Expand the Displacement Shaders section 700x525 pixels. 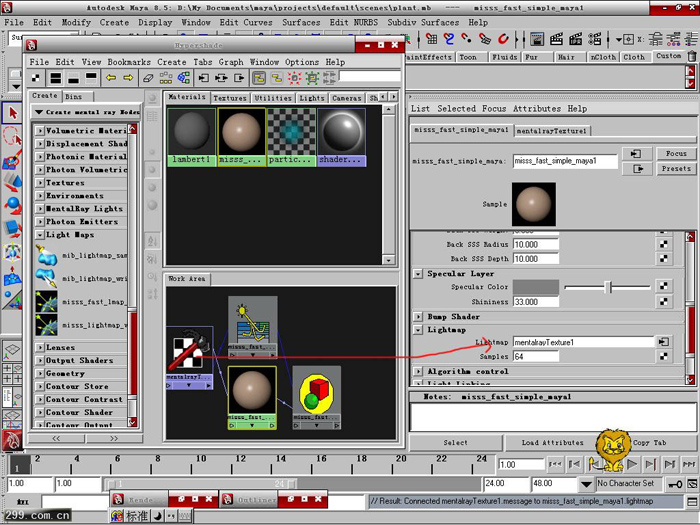[x=40, y=144]
